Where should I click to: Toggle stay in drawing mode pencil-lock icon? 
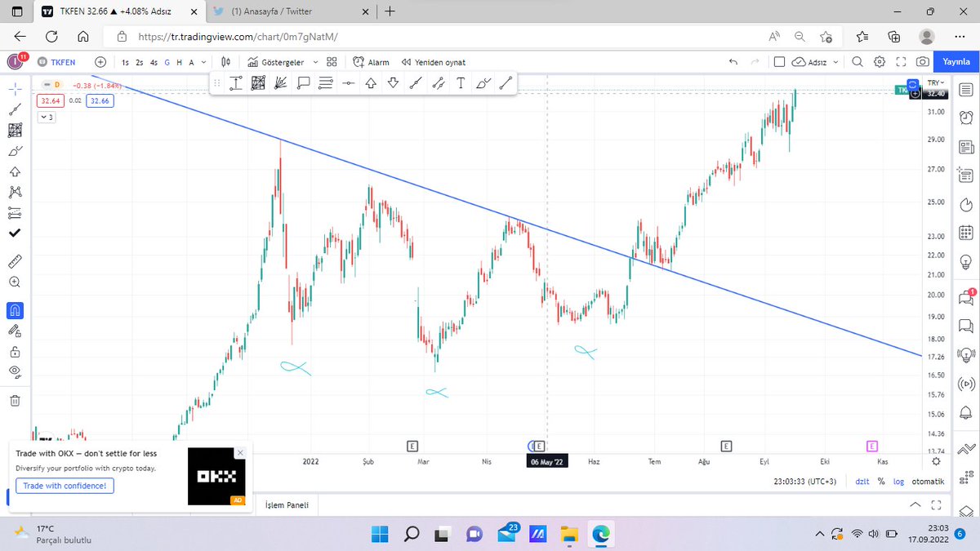click(x=15, y=331)
